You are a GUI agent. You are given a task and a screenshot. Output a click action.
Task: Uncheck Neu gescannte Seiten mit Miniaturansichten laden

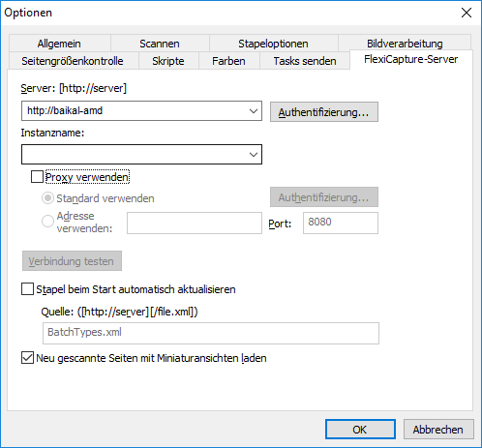click(x=27, y=358)
